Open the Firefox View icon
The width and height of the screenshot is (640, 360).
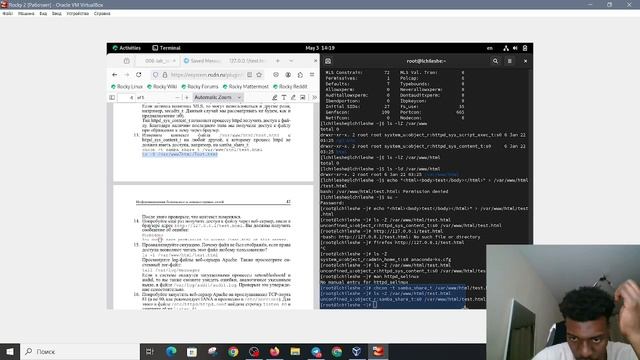(127, 61)
